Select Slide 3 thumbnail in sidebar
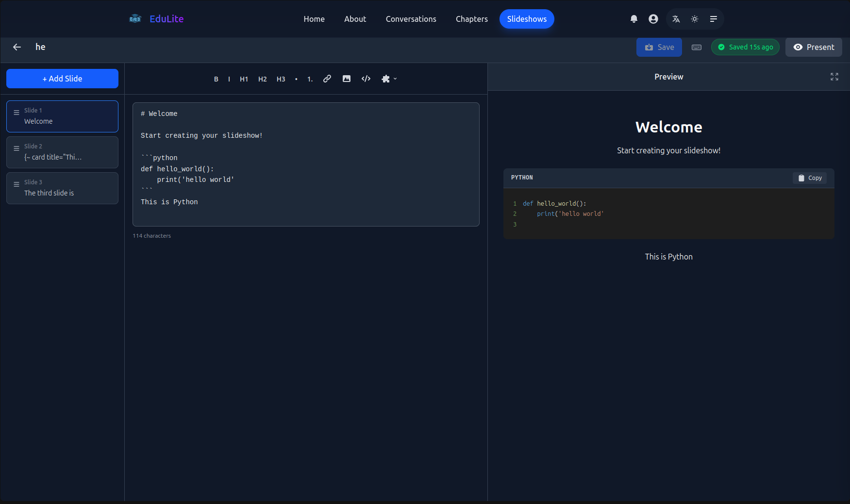This screenshot has height=504, width=850. (x=62, y=188)
